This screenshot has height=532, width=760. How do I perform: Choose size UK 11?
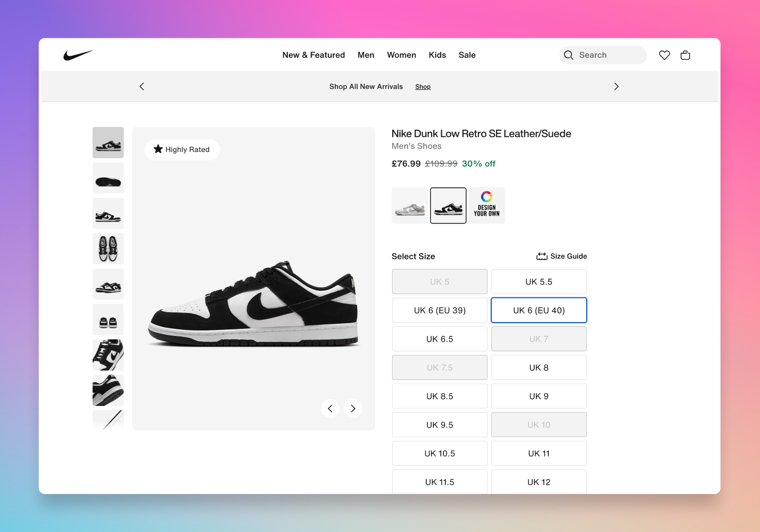539,453
